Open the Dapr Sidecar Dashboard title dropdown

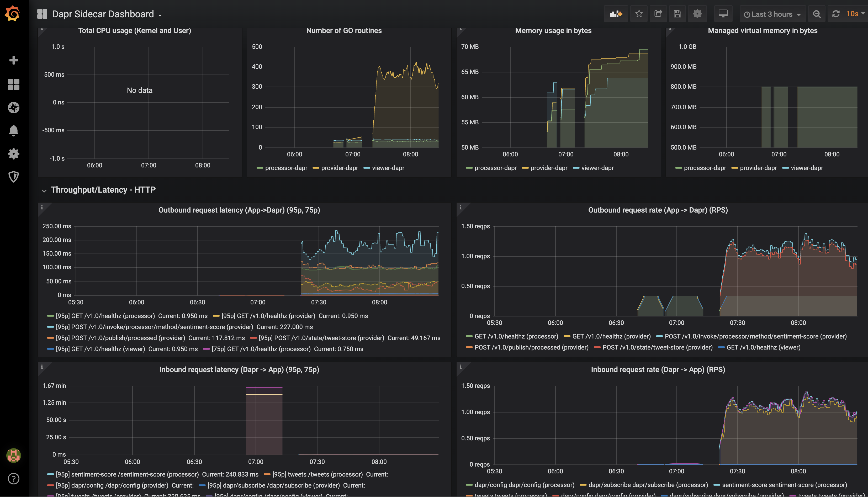coord(107,14)
